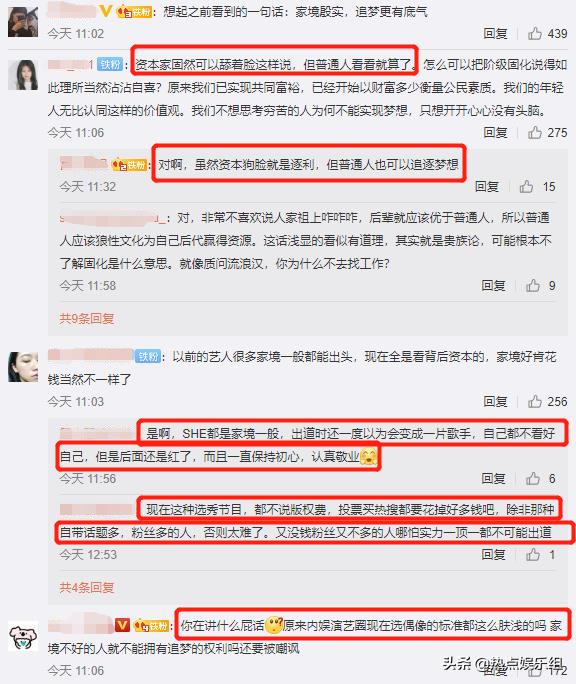Open the koala avatar profile
The image size is (576, 684).
tap(23, 637)
